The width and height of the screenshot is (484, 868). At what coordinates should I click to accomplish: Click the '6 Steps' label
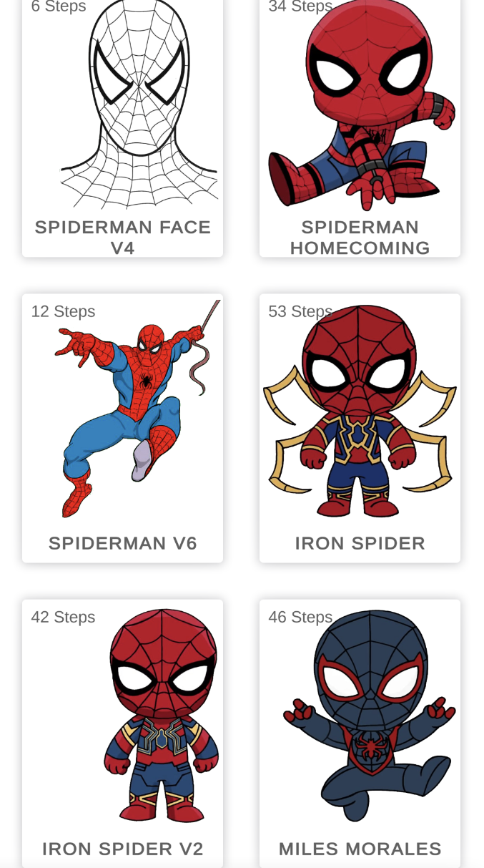tap(58, 6)
